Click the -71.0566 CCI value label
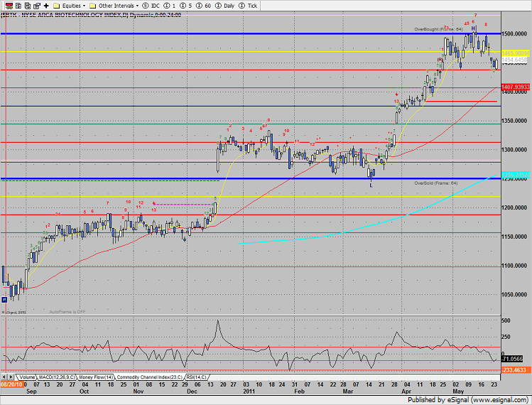The height and width of the screenshot is (405, 532). (x=512, y=359)
